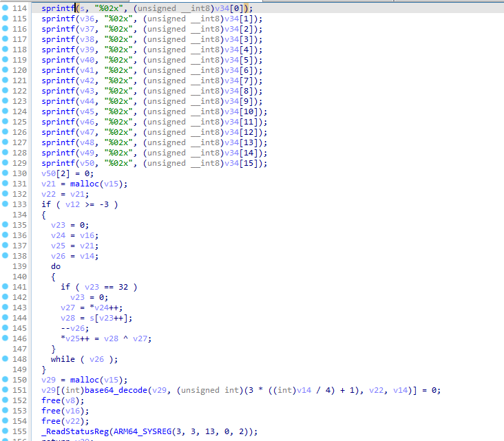Click v23 on line 135

tap(58, 225)
